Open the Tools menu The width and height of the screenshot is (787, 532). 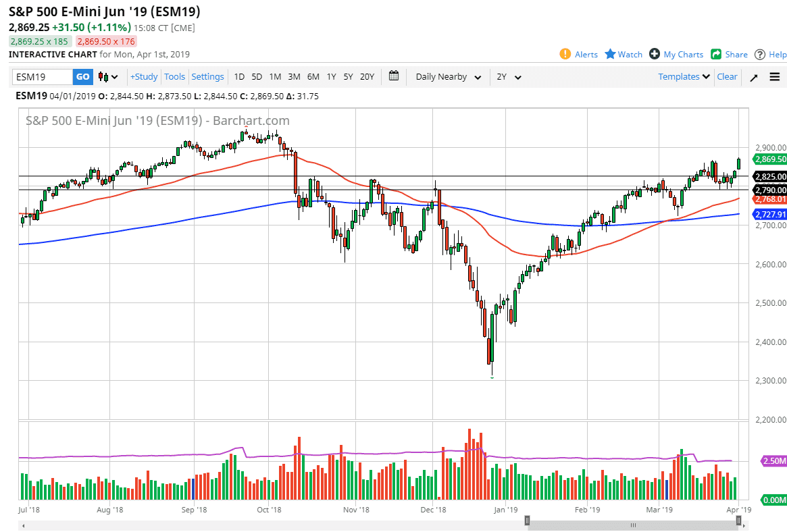pyautogui.click(x=174, y=76)
